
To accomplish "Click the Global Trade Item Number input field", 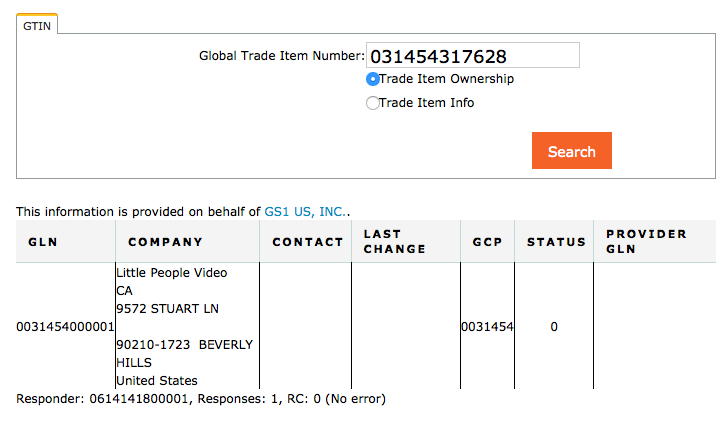I will tap(473, 56).
